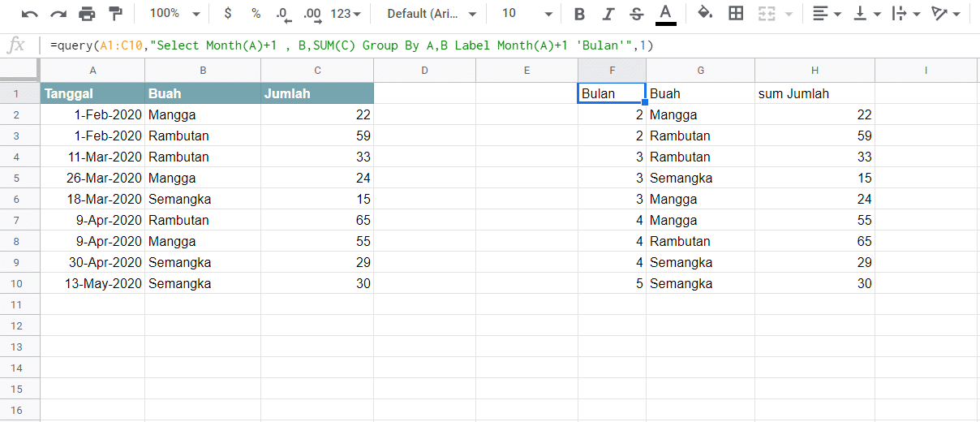Open text wrapping dropdown
Viewport: 980px width, 422px height.
905,14
